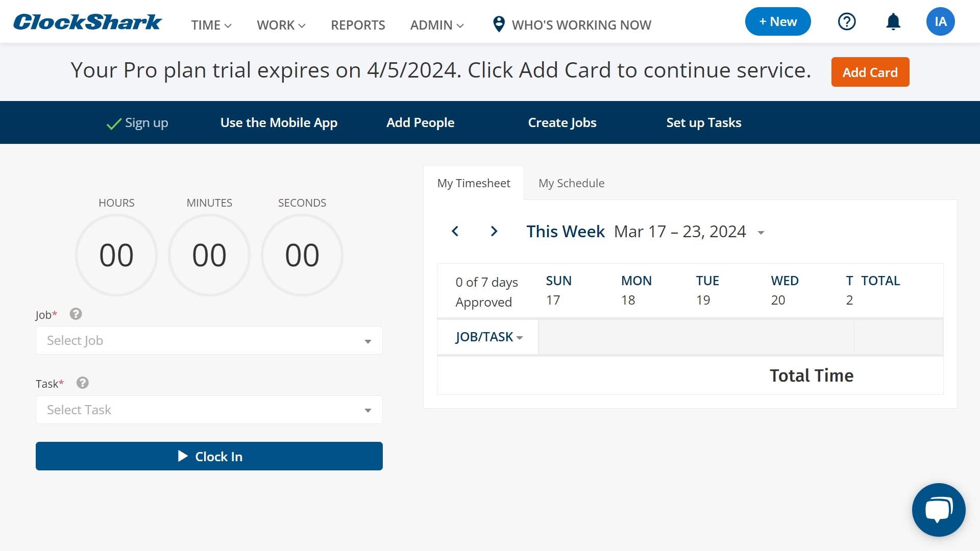
Task: Go to next week arrow
Action: tap(494, 232)
